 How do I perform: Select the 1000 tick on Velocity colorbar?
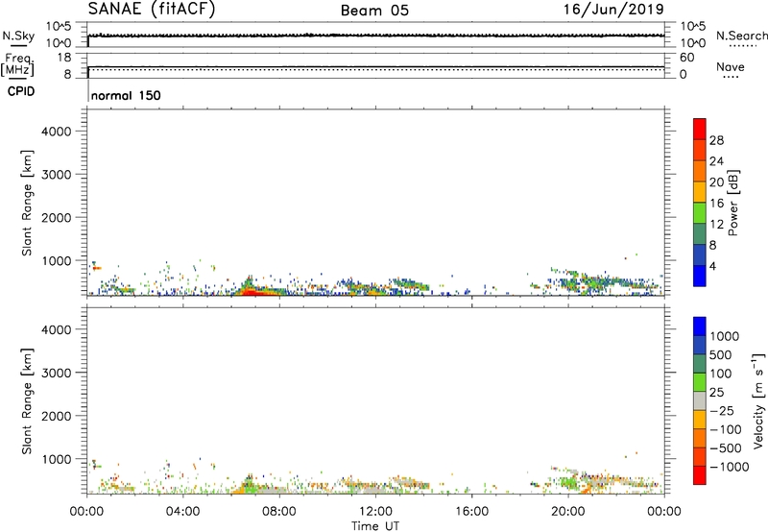point(725,336)
